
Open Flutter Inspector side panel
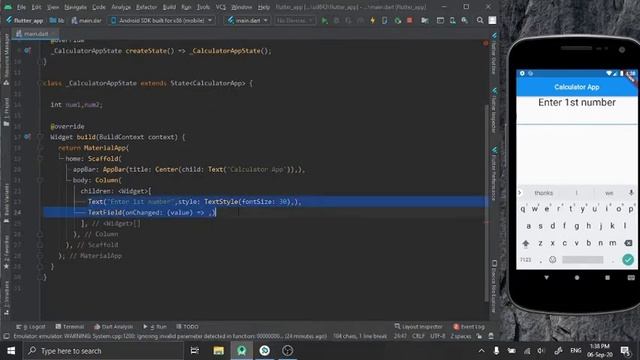point(494,109)
